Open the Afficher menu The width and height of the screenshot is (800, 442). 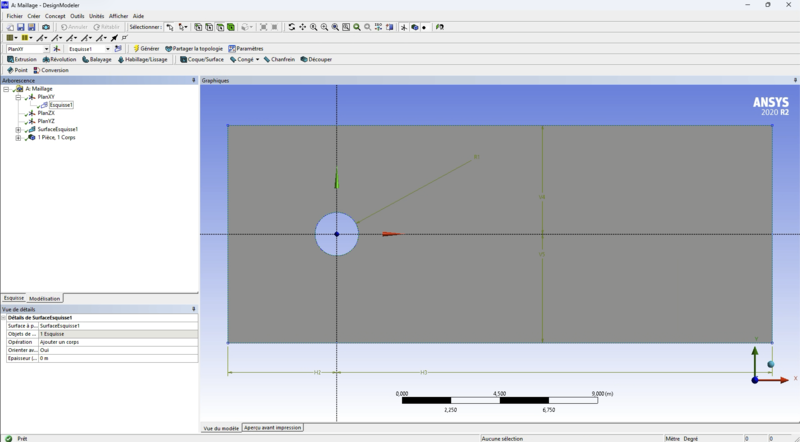click(118, 16)
